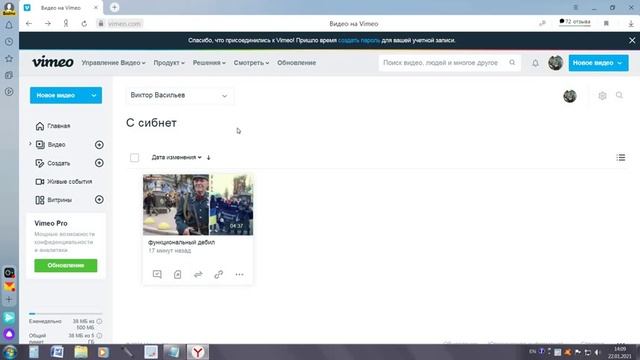Screen dimensions: 640x360
Task: Open the header profile avatar
Action: coord(555,63)
